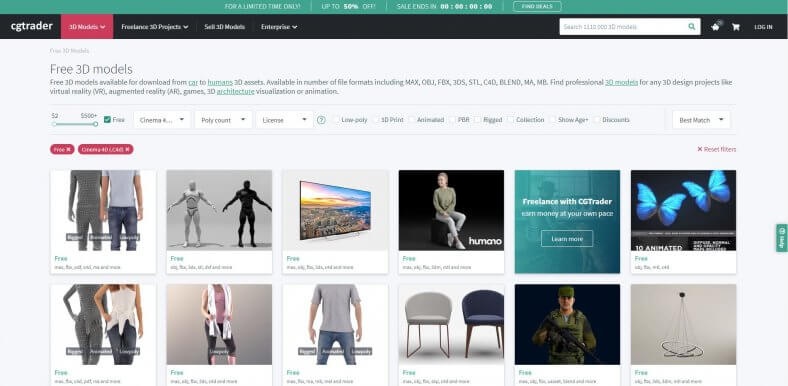This screenshot has height=386, width=788.
Task: Open the flat screen TV model thumbnail
Action: point(335,210)
